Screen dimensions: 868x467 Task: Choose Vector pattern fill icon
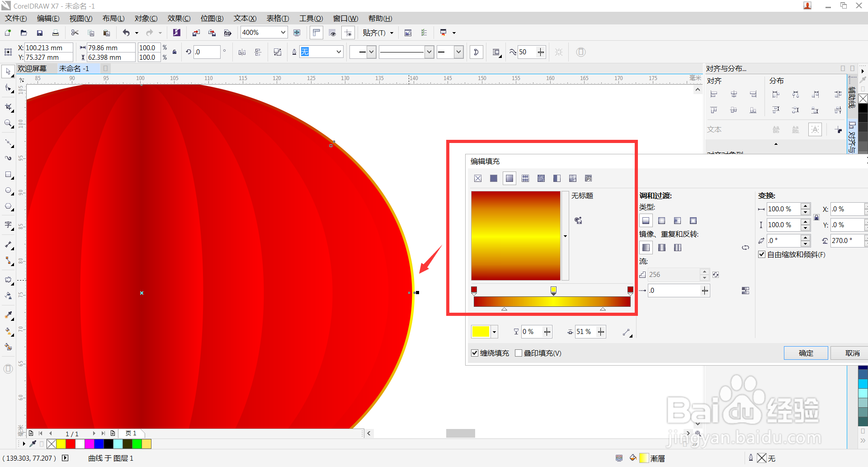(x=525, y=178)
